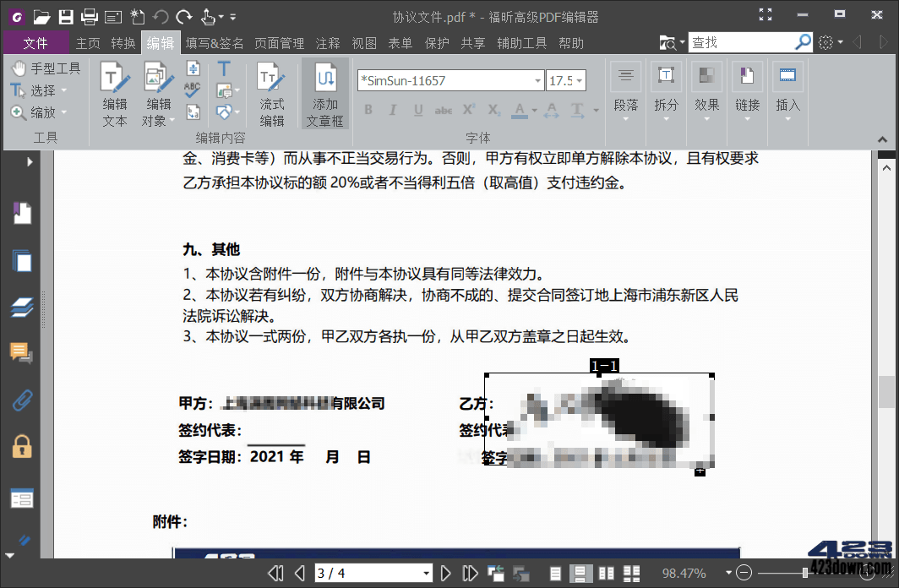Open the 编辑对象 tool
Screen dimensions: 899x588
(157, 93)
